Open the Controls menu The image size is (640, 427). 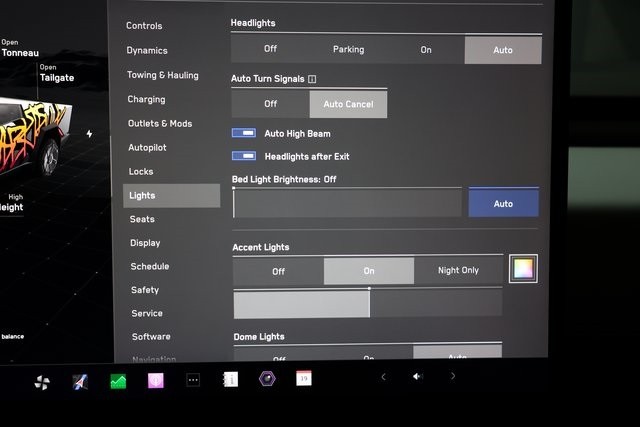click(144, 26)
